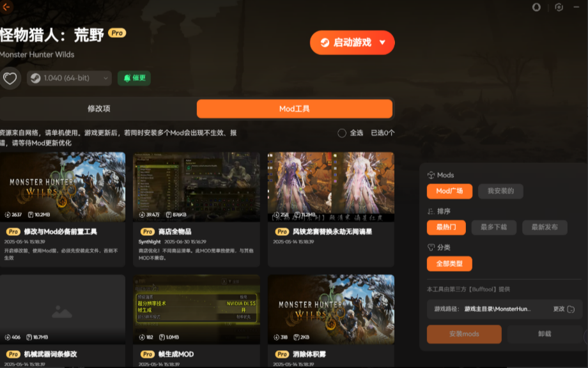588x368 pixels.
Task: Open the 风铁龙套替换永劫无间涌星 mod thumbnail
Action: (x=330, y=187)
